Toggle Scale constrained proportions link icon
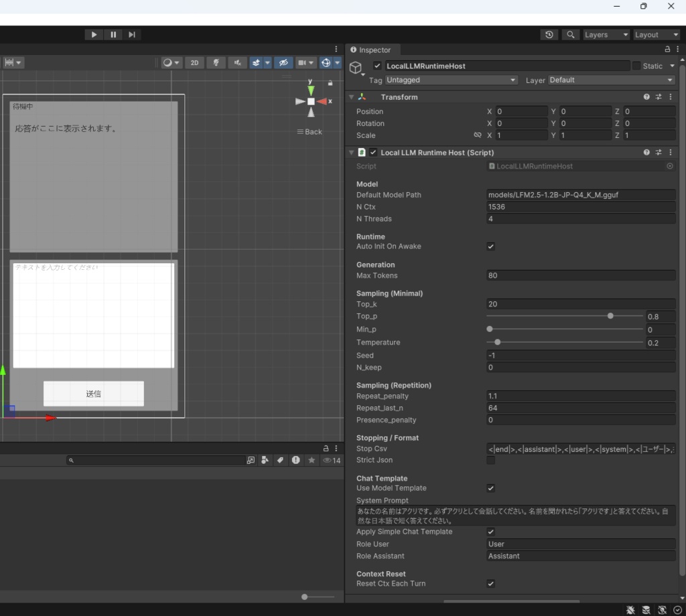The width and height of the screenshot is (686, 616). [x=478, y=135]
